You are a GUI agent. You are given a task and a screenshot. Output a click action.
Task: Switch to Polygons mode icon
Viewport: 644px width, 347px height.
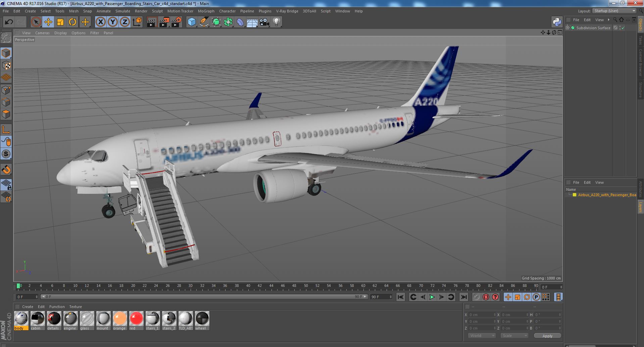pyautogui.click(x=6, y=114)
